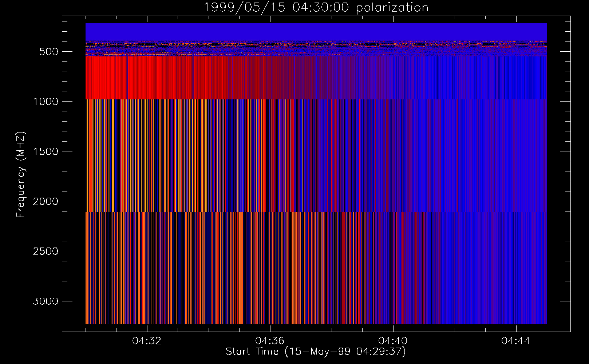
Task: Click the 'Start Time (15-May-99 04:29:37)' label
Action: click(316, 352)
